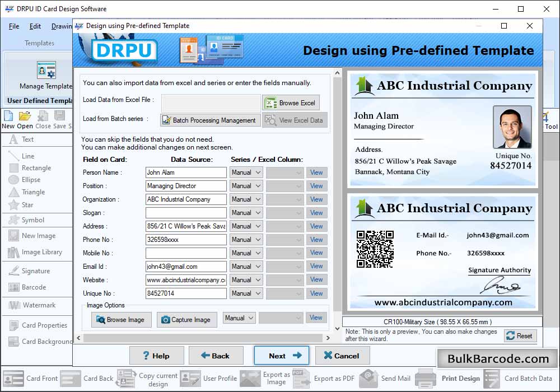Add a Signature element

pos(37,271)
